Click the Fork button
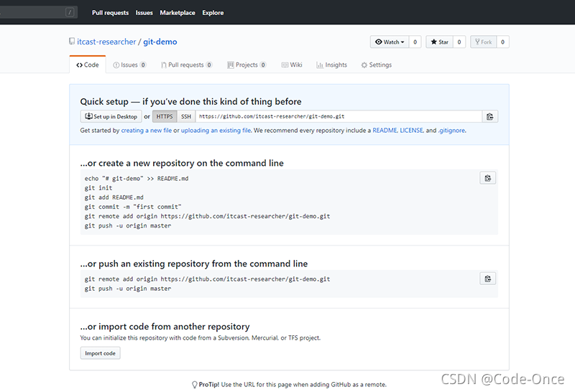The width and height of the screenshot is (575, 392). tap(483, 42)
